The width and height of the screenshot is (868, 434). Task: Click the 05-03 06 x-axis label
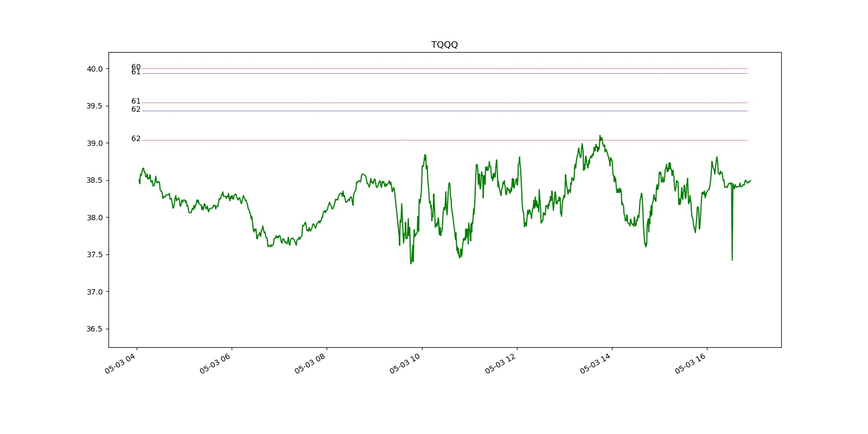click(x=215, y=363)
